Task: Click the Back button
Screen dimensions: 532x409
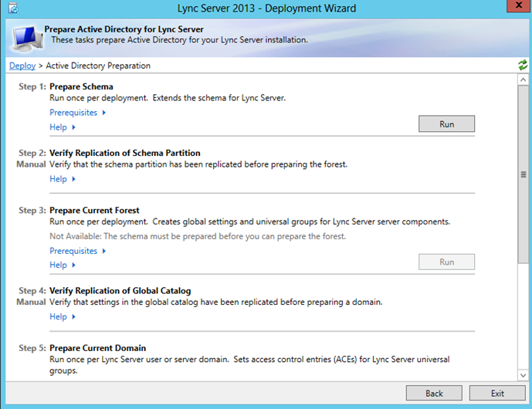Action: point(434,393)
